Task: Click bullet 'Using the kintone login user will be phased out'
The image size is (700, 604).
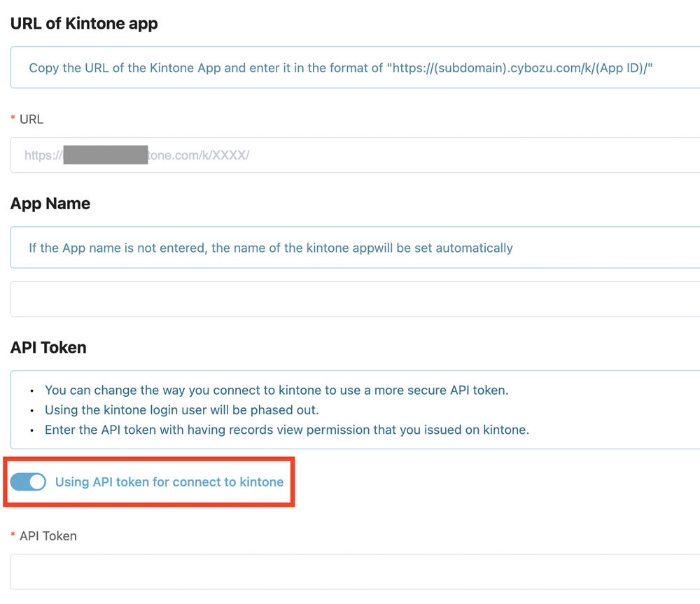Action: 182,410
